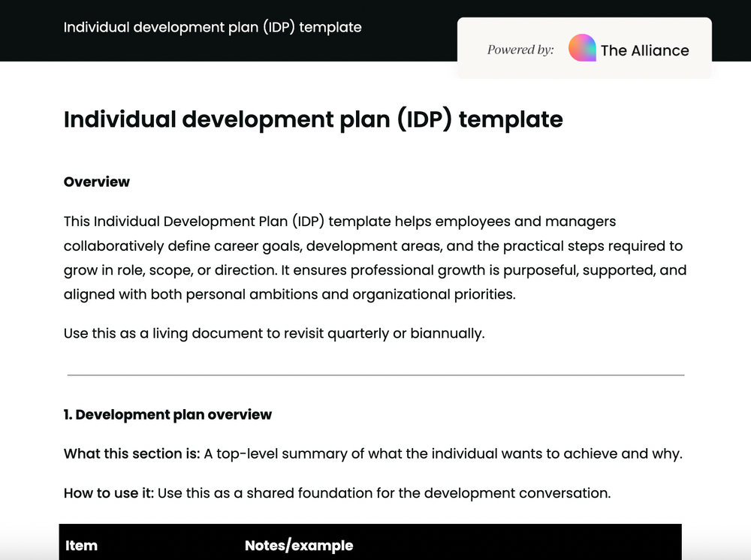
Task: Select the Notes/example column header
Action: tap(299, 545)
